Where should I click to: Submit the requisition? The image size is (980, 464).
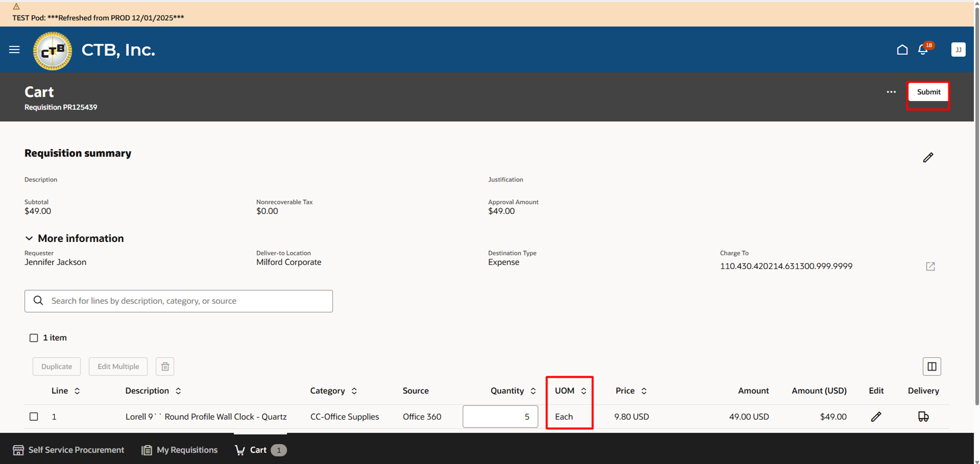pos(928,92)
